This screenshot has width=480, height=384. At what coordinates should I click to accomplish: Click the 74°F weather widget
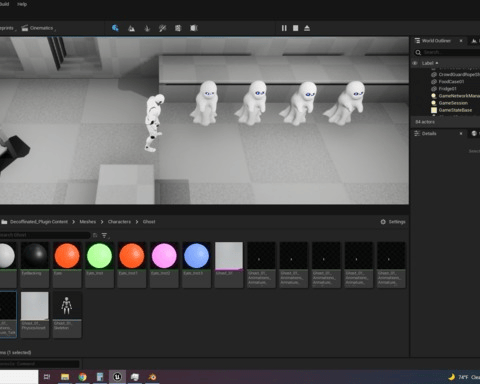pos(464,377)
